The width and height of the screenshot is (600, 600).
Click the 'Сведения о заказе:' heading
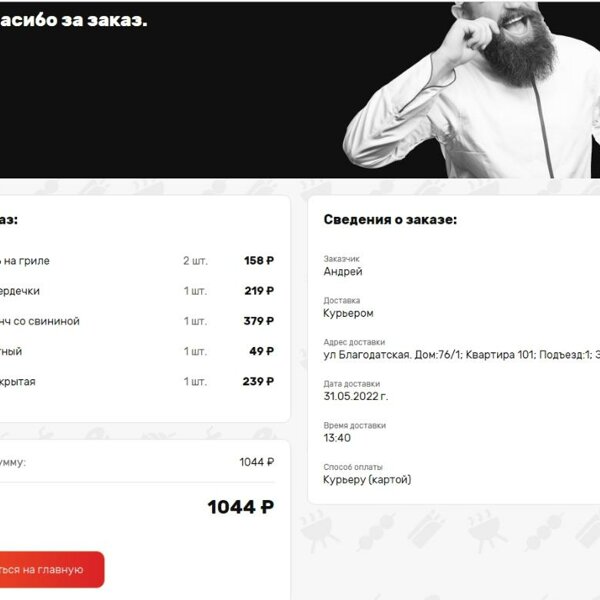pyautogui.click(x=390, y=219)
